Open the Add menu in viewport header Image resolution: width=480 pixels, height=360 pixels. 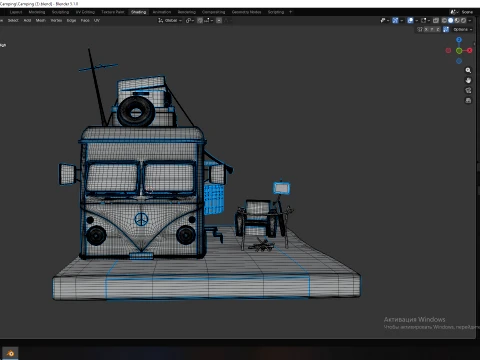[x=27, y=20]
